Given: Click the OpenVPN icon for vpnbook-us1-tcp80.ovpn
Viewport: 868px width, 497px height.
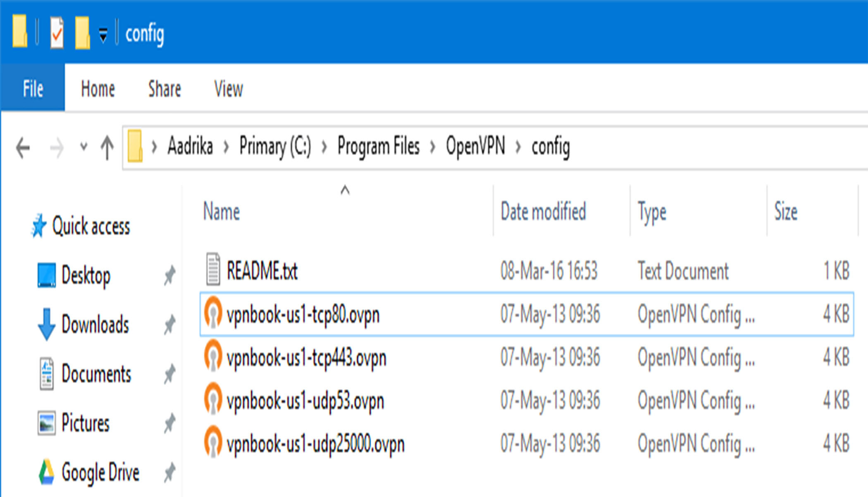Looking at the screenshot, I should pyautogui.click(x=213, y=313).
